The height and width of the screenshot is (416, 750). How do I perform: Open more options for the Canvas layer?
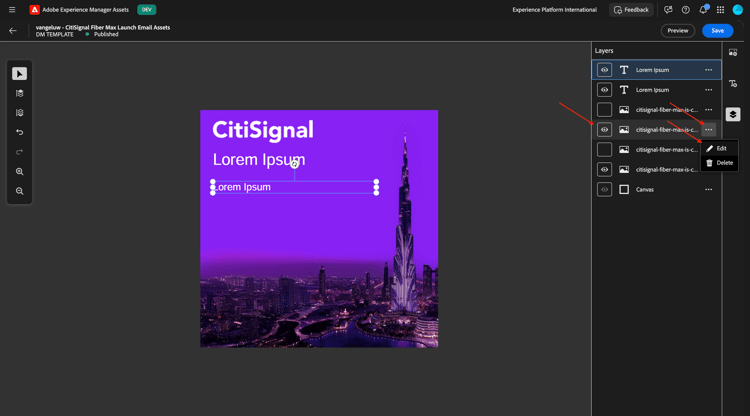(x=708, y=189)
